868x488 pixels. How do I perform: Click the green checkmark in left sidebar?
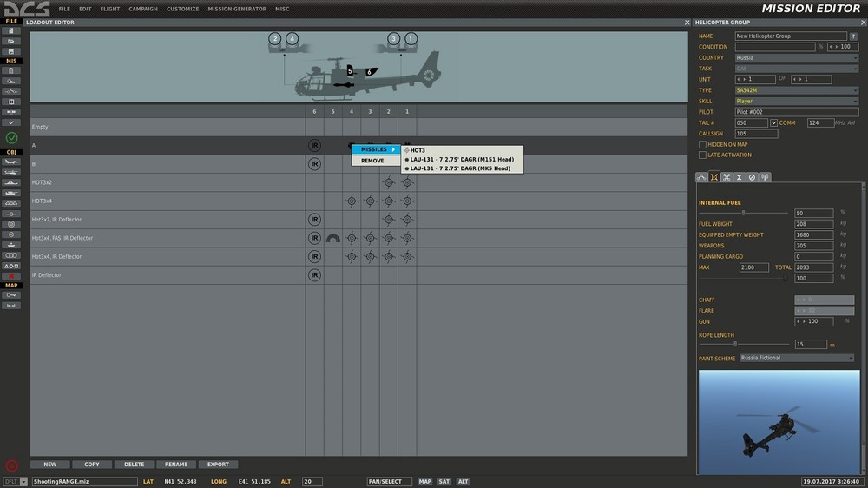(x=11, y=137)
